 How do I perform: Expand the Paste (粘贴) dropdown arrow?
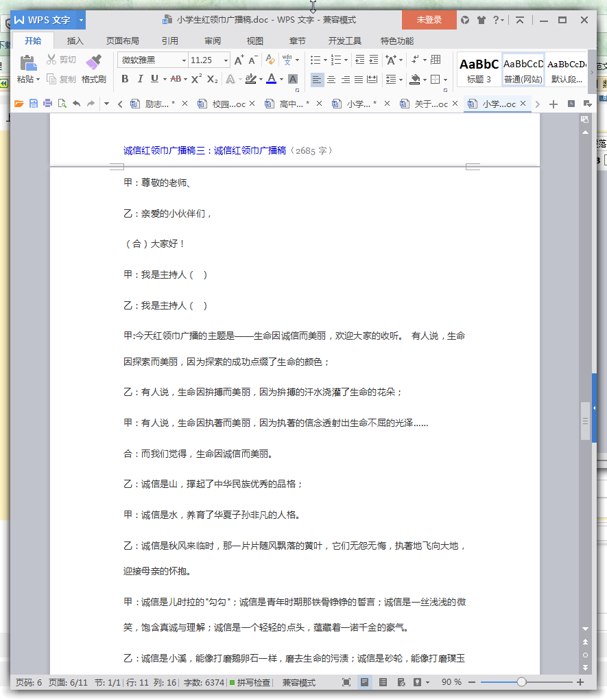[38, 80]
